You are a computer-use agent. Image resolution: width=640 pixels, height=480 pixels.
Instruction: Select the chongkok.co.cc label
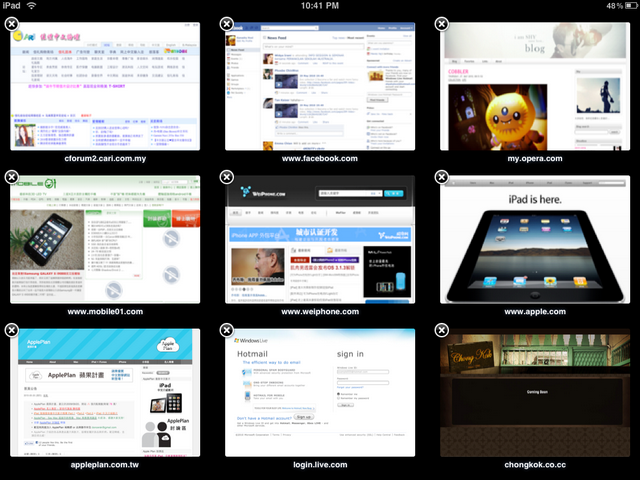point(535,464)
